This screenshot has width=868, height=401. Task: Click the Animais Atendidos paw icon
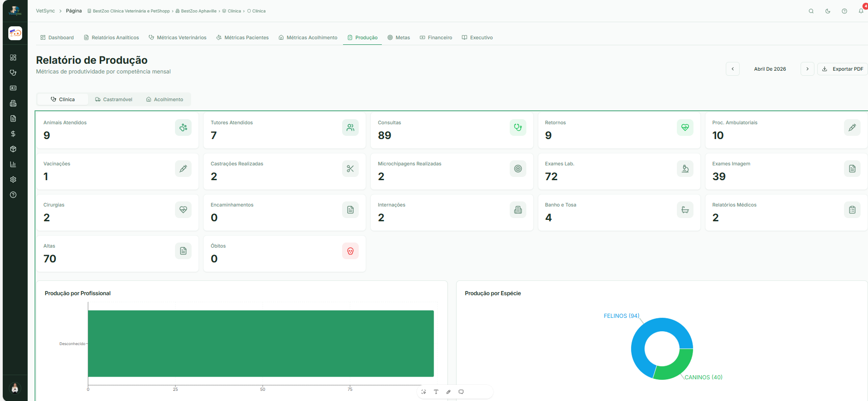(183, 128)
